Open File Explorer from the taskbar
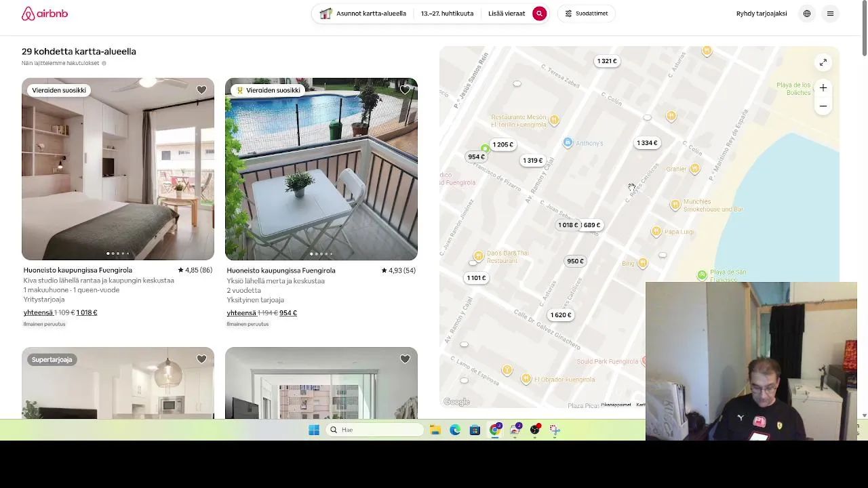The width and height of the screenshot is (868, 488). point(435,430)
